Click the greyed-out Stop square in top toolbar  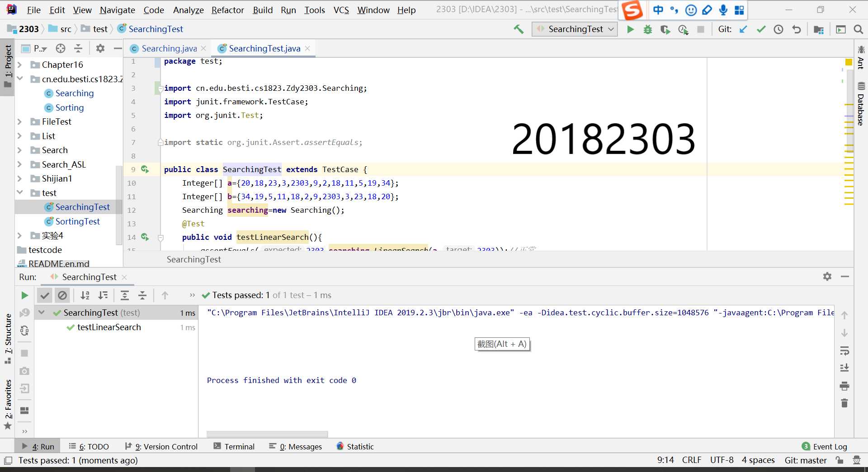[x=701, y=29]
